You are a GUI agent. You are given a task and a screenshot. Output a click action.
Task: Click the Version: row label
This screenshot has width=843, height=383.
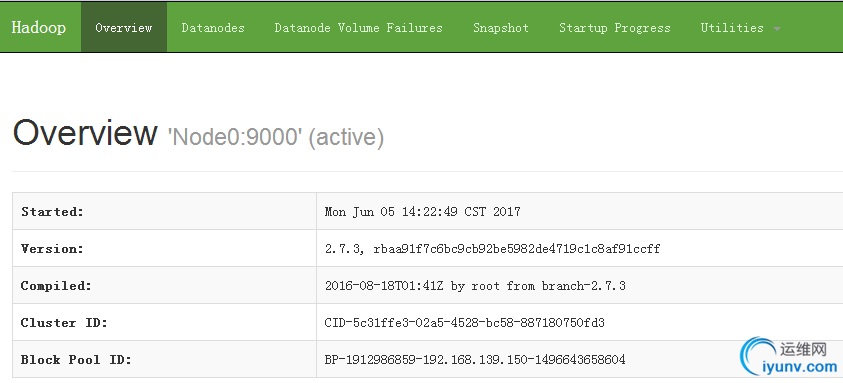tap(53, 249)
